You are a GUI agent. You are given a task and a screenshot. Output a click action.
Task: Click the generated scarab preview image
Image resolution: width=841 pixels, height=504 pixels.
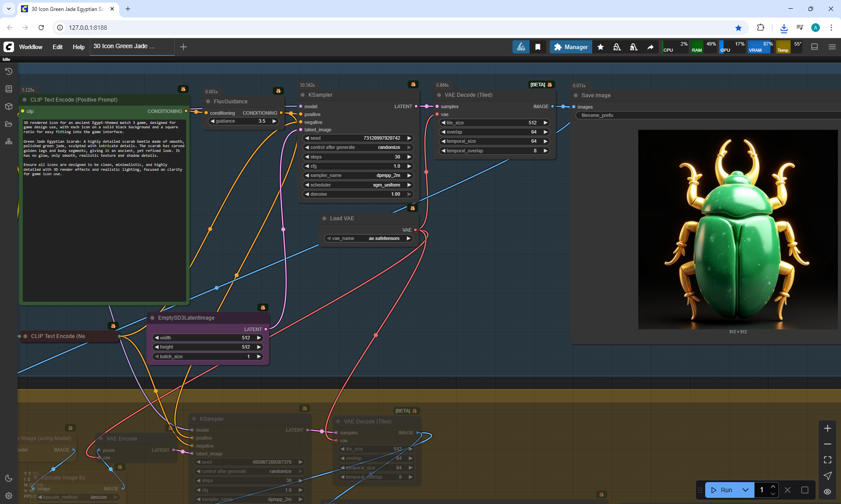point(738,229)
